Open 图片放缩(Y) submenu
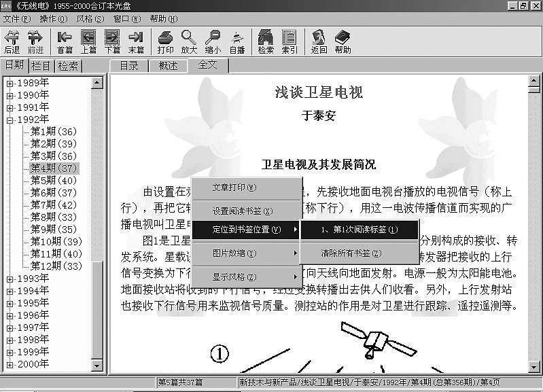The image size is (543, 392). pos(246,253)
